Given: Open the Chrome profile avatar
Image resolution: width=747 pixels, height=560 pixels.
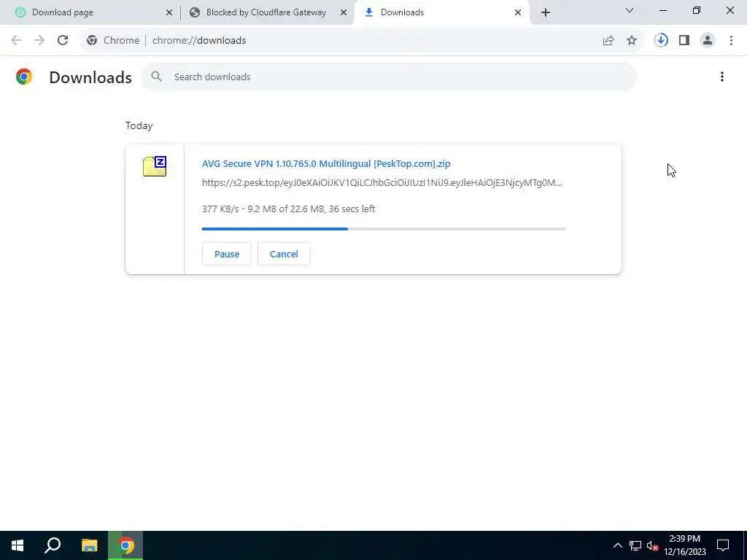Looking at the screenshot, I should [708, 41].
